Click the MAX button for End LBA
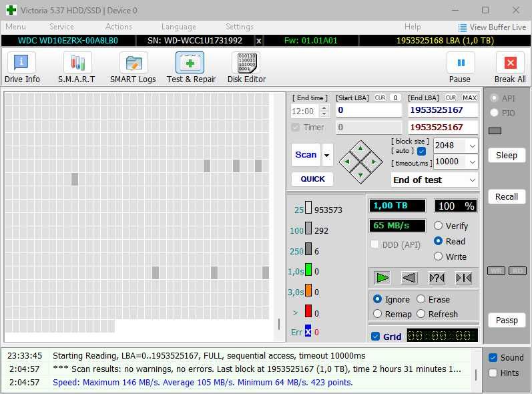 click(x=469, y=97)
